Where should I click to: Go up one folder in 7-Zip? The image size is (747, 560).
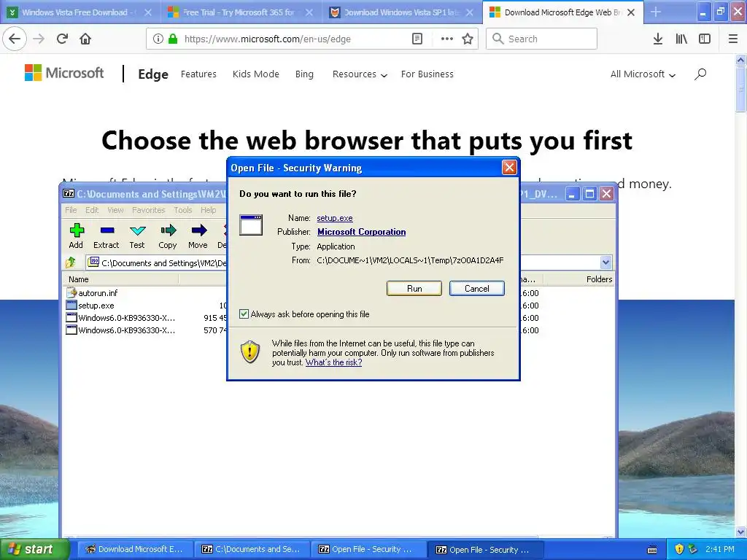(x=71, y=262)
